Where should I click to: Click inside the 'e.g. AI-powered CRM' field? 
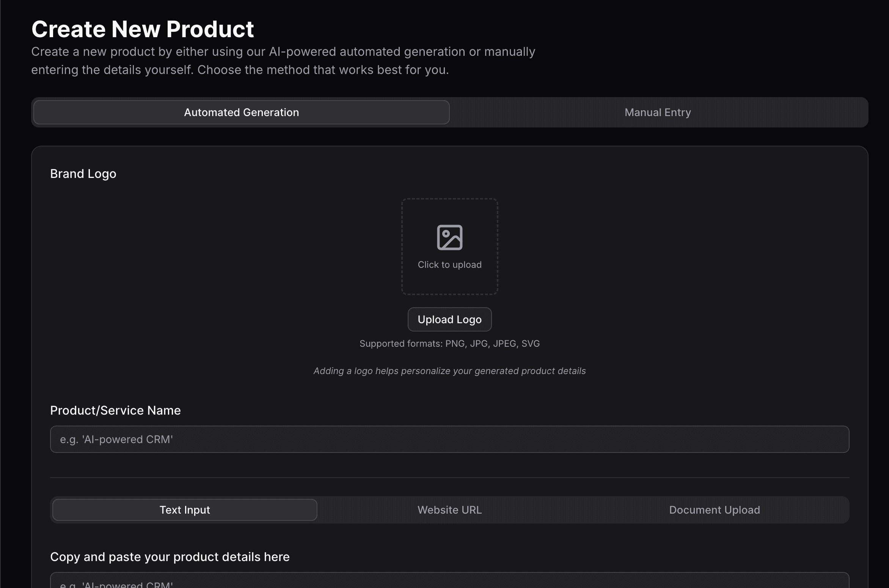pyautogui.click(x=449, y=439)
